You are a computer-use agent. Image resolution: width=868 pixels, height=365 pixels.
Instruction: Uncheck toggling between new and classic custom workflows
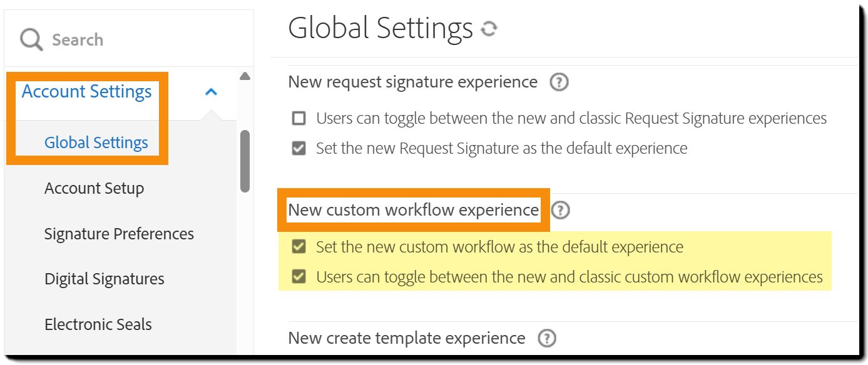coord(298,276)
